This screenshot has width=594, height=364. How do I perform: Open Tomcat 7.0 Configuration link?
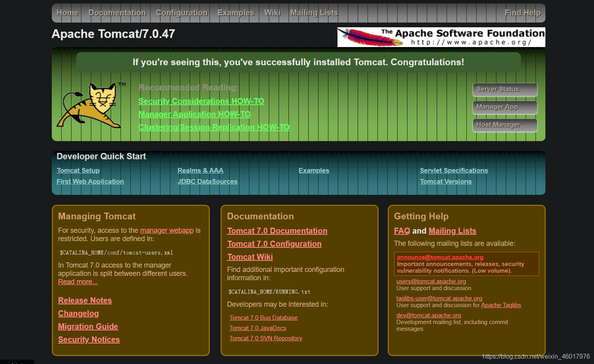(x=274, y=244)
